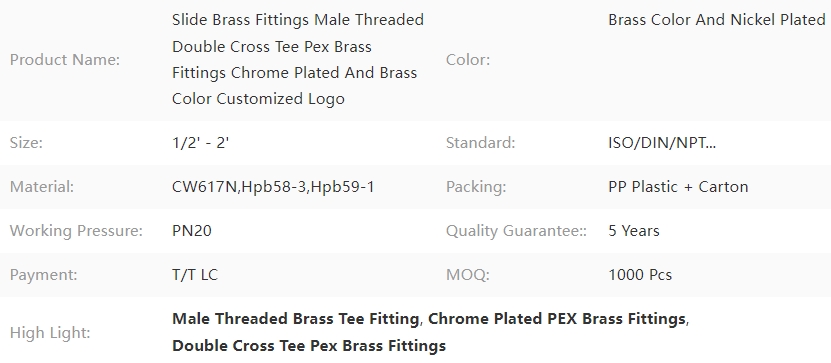Select the Working Pressure label
Image resolution: width=831 pixels, height=363 pixels.
click(x=76, y=231)
